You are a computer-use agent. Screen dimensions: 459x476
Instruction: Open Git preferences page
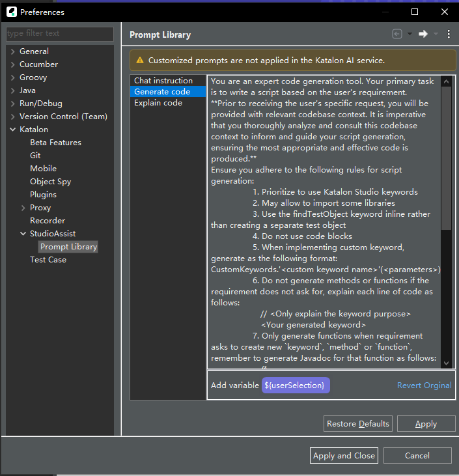[35, 156]
